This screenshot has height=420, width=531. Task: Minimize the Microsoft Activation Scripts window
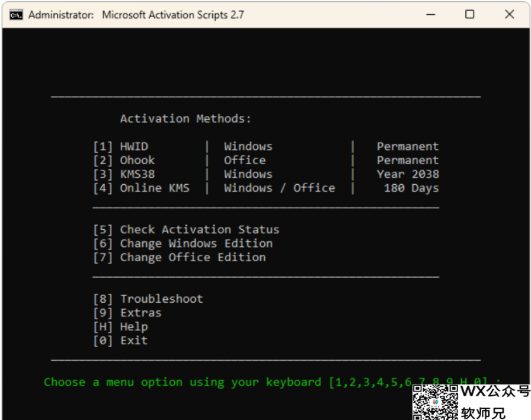click(x=430, y=15)
